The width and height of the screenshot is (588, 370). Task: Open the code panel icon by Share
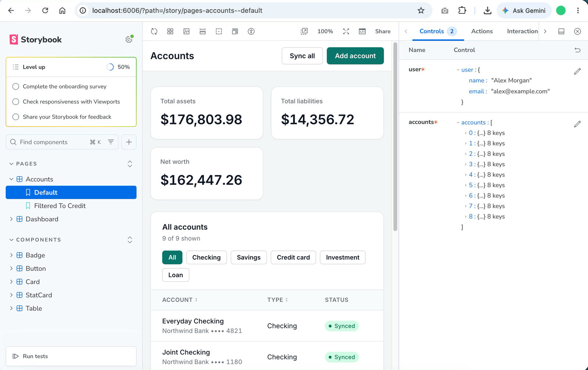pyautogui.click(x=362, y=32)
